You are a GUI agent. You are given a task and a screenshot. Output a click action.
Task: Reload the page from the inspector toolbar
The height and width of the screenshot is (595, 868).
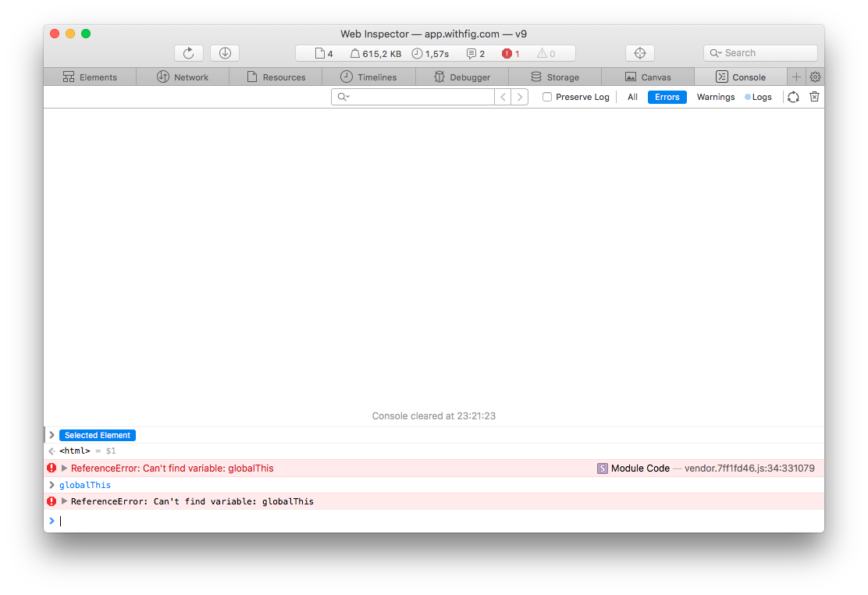pyautogui.click(x=188, y=52)
